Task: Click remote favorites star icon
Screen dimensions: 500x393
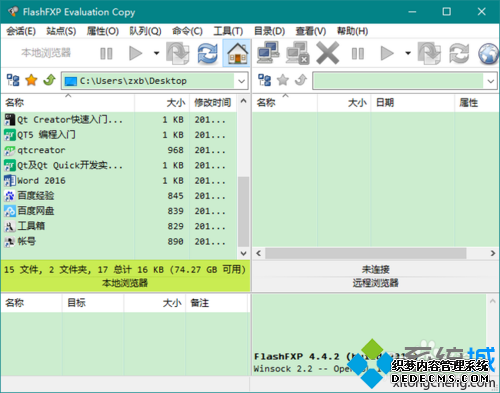Action: tap(283, 80)
